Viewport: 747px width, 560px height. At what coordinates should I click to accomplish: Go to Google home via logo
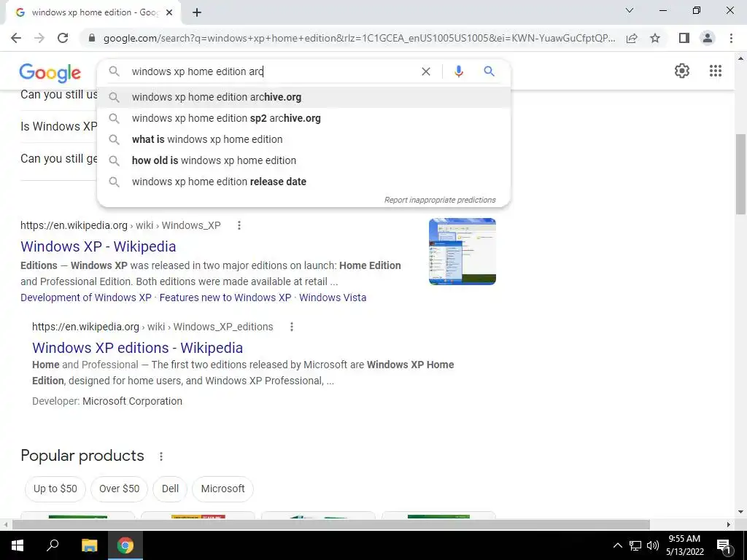pyautogui.click(x=50, y=72)
